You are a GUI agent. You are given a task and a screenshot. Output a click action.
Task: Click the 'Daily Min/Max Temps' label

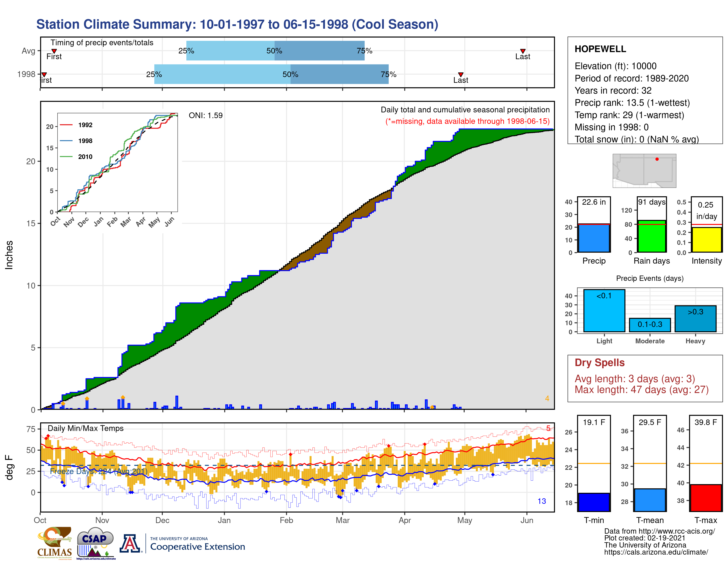click(86, 428)
